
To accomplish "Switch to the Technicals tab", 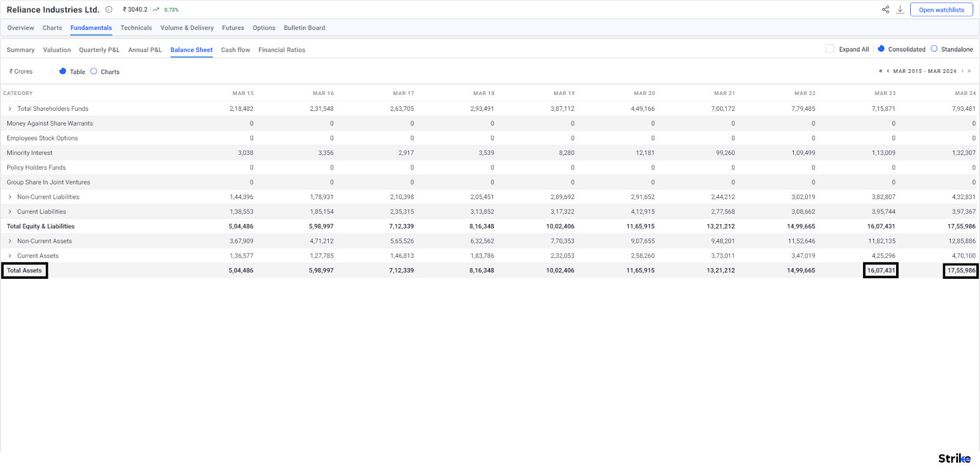I will pos(136,28).
